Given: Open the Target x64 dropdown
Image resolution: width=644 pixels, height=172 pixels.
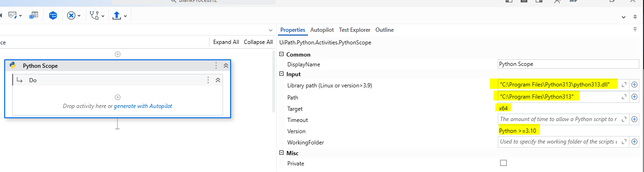Looking at the screenshot, I should [x=568, y=108].
